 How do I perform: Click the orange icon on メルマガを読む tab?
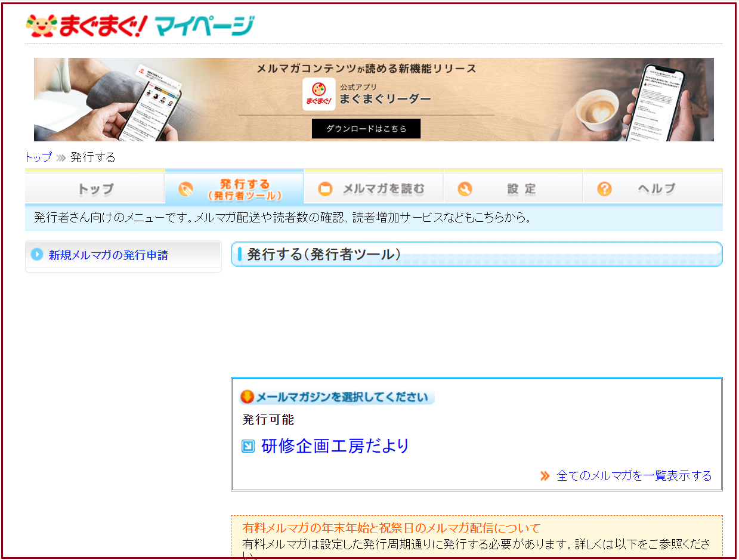coord(325,190)
